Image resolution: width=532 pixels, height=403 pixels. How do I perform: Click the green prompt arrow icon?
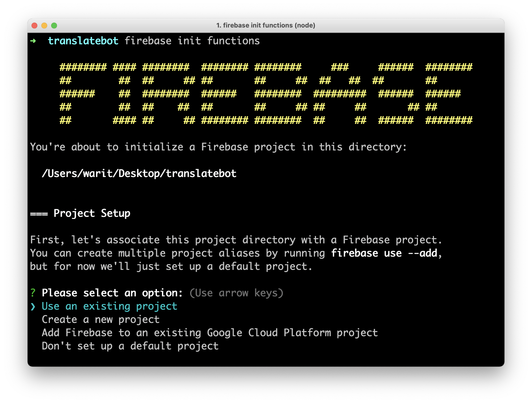(33, 41)
